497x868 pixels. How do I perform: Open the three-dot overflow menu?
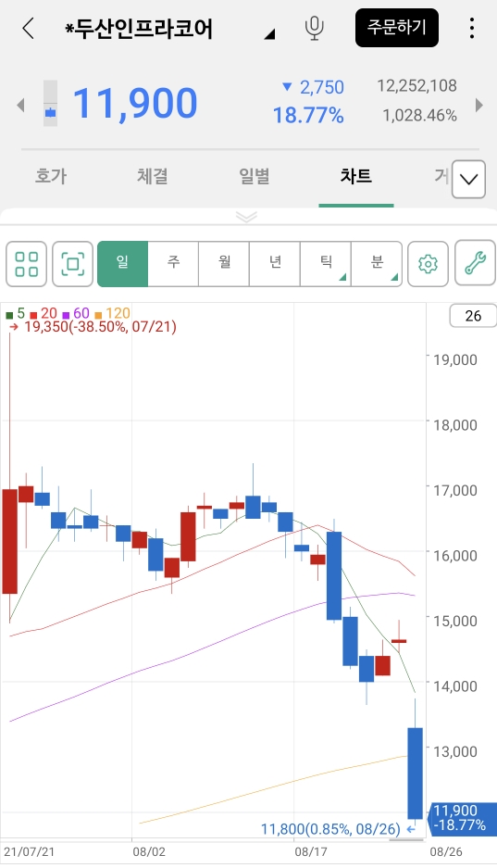(472, 28)
